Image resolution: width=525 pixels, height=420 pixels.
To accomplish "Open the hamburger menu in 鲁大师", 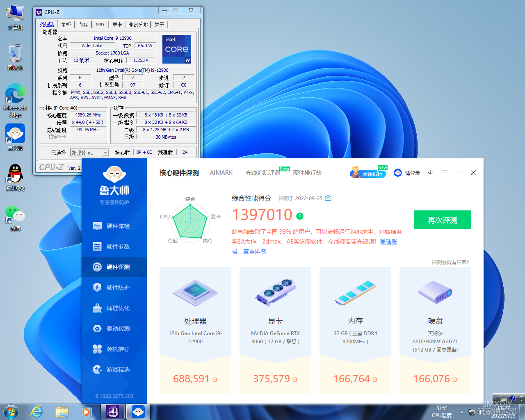I will [x=445, y=173].
